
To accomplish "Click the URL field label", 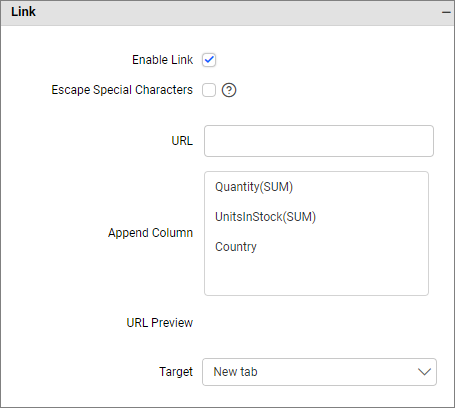I will [182, 141].
